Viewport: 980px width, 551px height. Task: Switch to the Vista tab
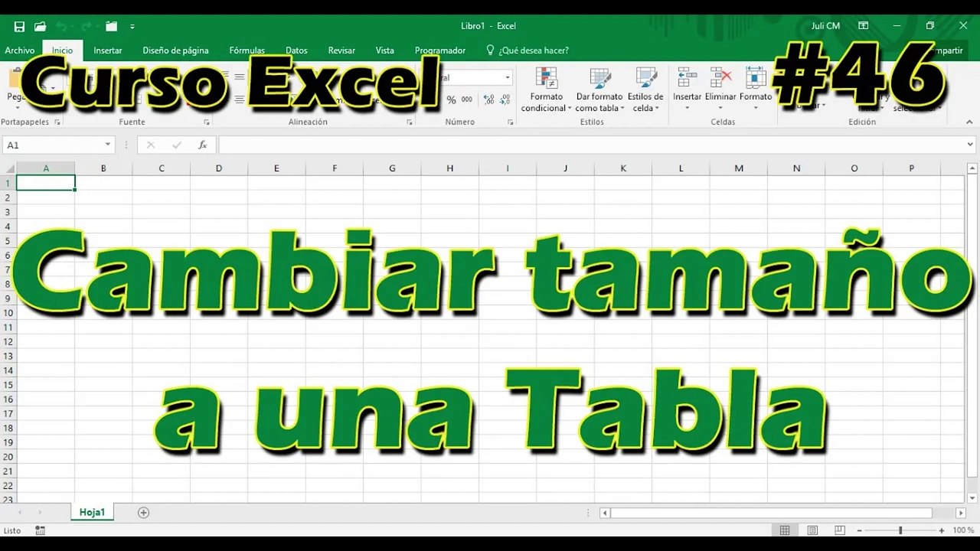tap(385, 51)
